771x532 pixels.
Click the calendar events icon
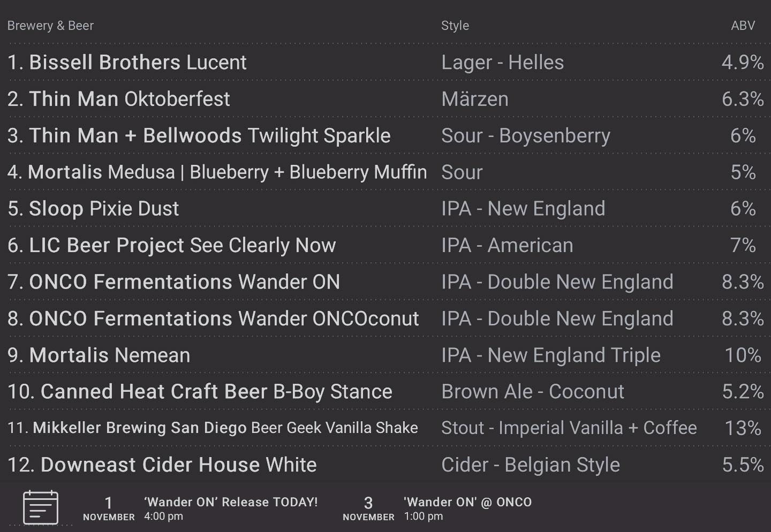[41, 507]
